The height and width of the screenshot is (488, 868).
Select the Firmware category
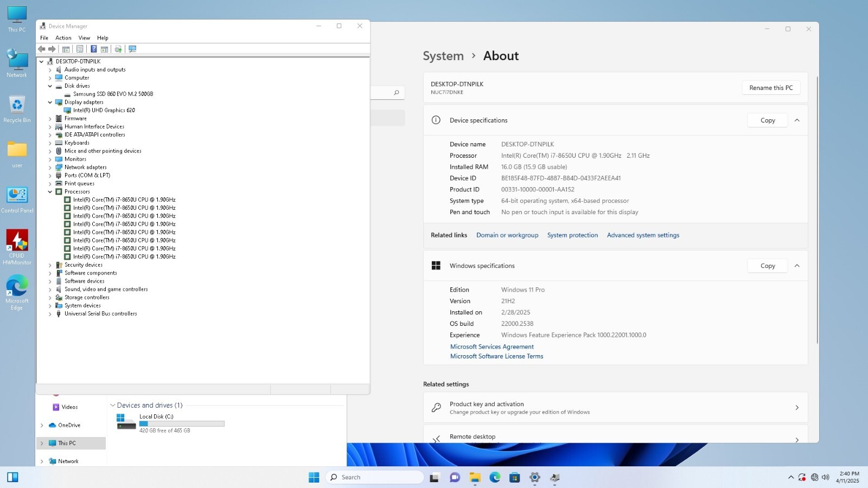(75, 118)
